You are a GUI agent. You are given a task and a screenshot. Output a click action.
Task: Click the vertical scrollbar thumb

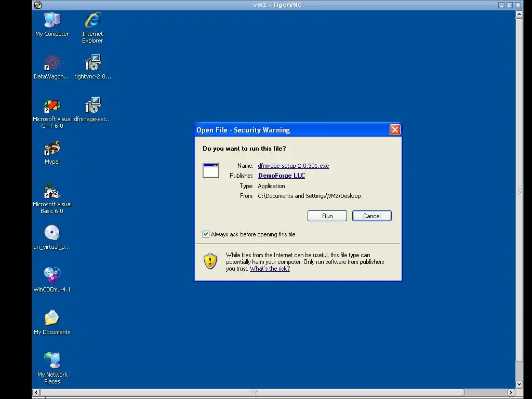(x=519, y=190)
